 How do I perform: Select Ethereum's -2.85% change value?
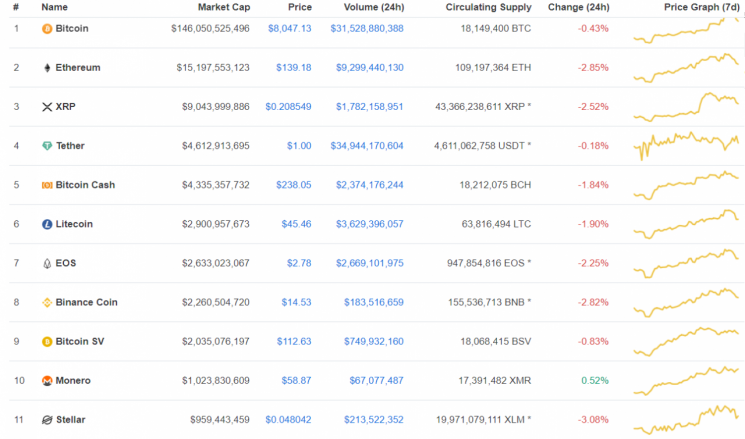tap(593, 67)
